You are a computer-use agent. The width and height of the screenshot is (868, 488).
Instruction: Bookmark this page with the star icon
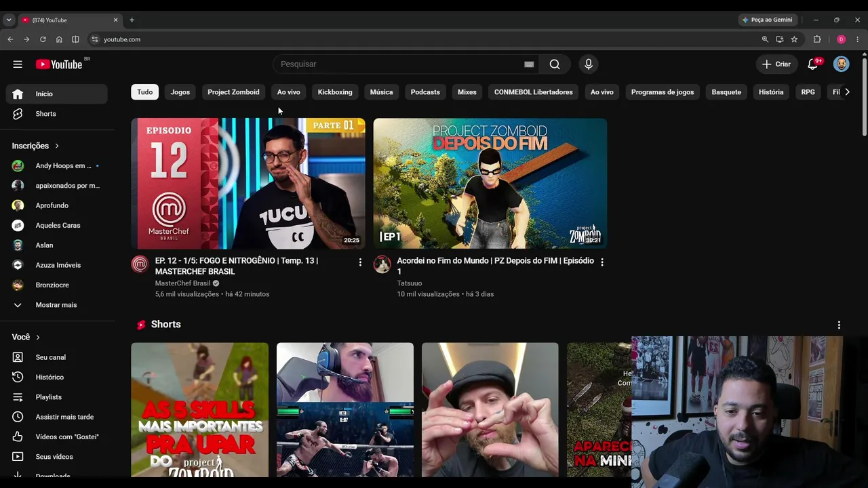[x=794, y=39]
